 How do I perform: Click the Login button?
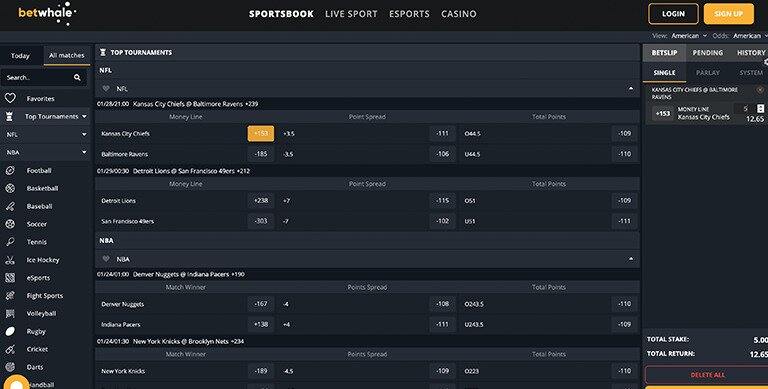(673, 14)
